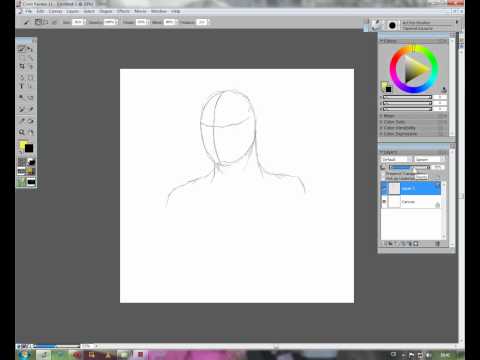Expand the Color Expression palette
Viewport: 480px width, 360px height.
click(381, 134)
